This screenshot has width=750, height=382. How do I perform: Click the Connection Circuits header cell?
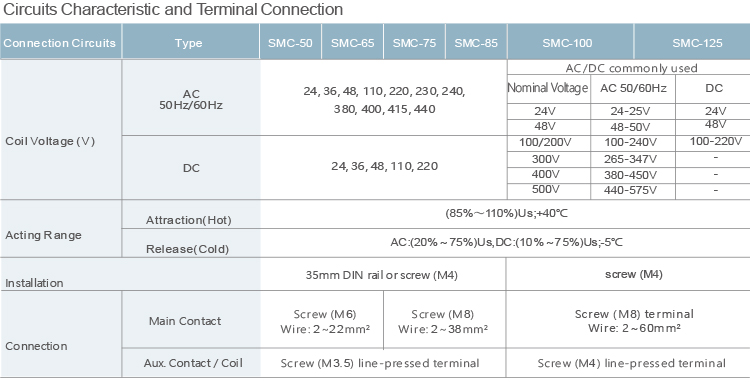point(60,43)
